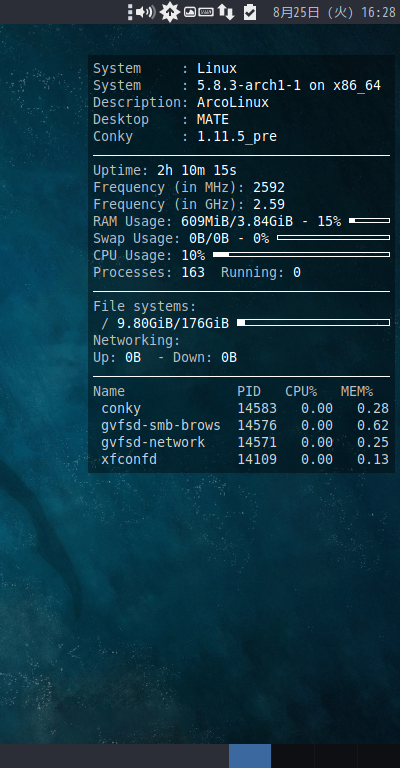Click the empty bottom panel window list area
Image resolution: width=400 pixels, height=768 pixels.
(x=114, y=756)
